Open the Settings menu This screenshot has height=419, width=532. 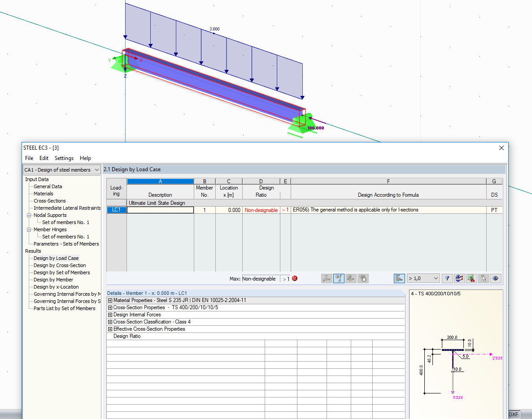tap(64, 158)
